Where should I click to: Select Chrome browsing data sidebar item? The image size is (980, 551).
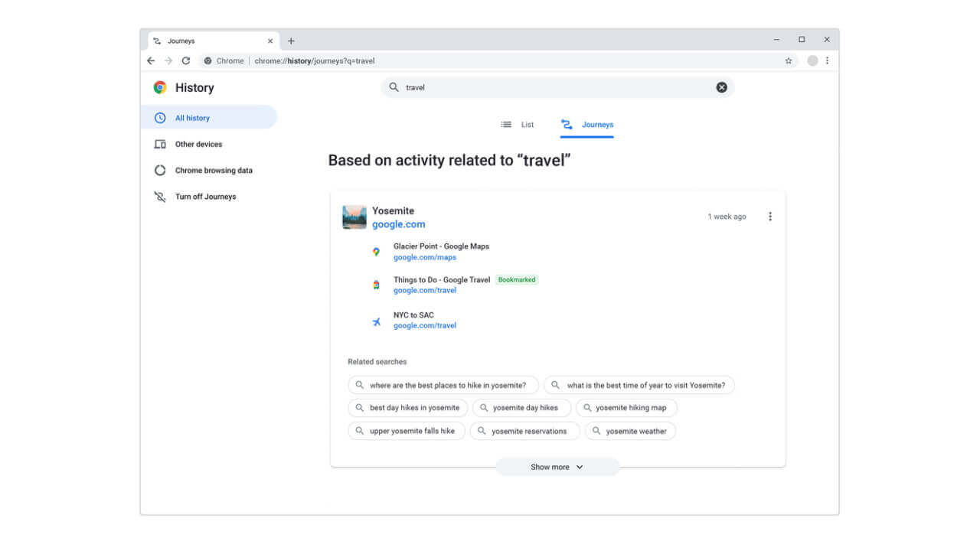[213, 171]
